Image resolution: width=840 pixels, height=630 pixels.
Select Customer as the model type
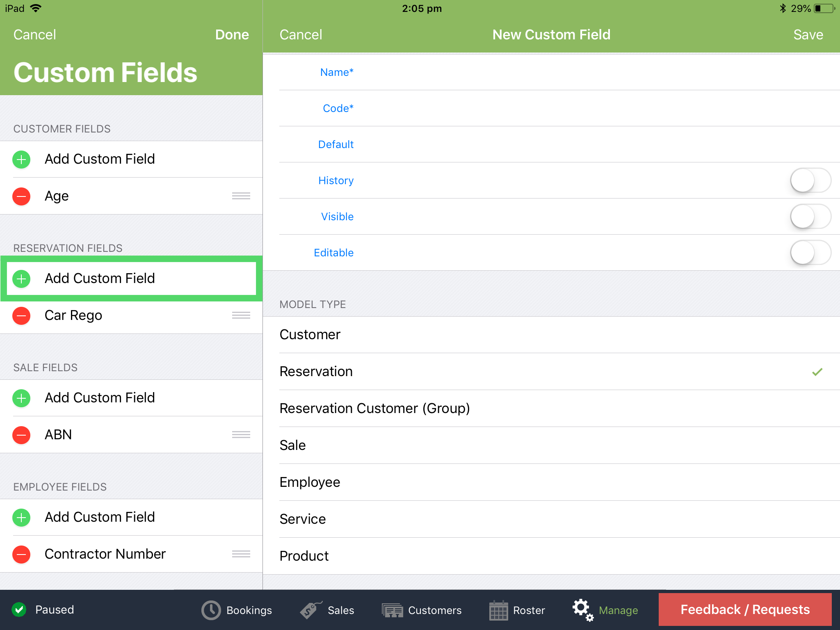point(310,334)
